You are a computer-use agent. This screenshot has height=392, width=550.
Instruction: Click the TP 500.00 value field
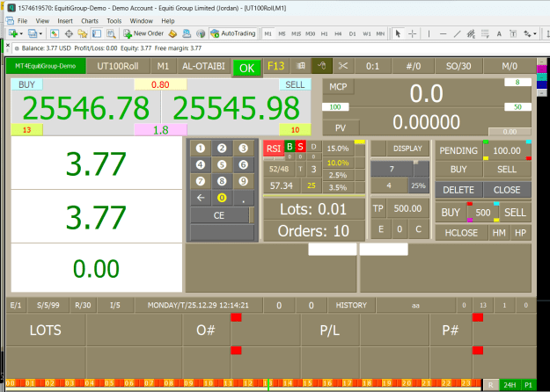(407, 209)
